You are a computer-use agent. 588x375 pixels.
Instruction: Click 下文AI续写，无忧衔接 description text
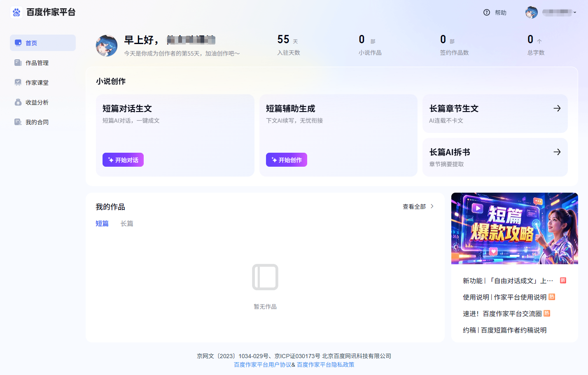click(294, 121)
